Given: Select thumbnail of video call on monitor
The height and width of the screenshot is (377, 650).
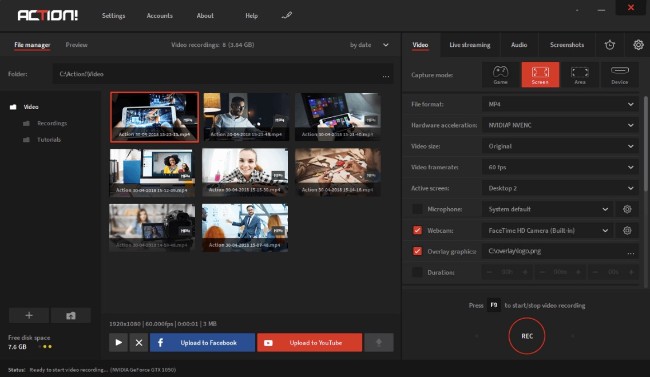Looking at the screenshot, I should click(x=152, y=172).
